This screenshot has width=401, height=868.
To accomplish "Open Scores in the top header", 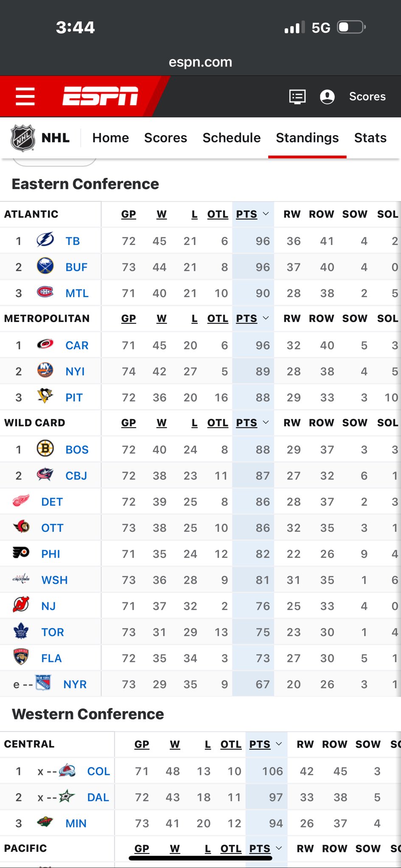I will [x=367, y=97].
